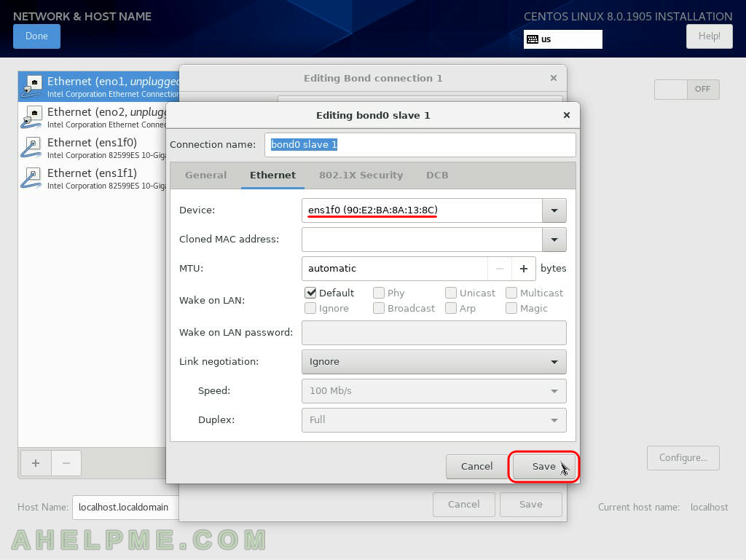Open the Link negotiation dropdown
746x560 pixels.
tap(434, 362)
